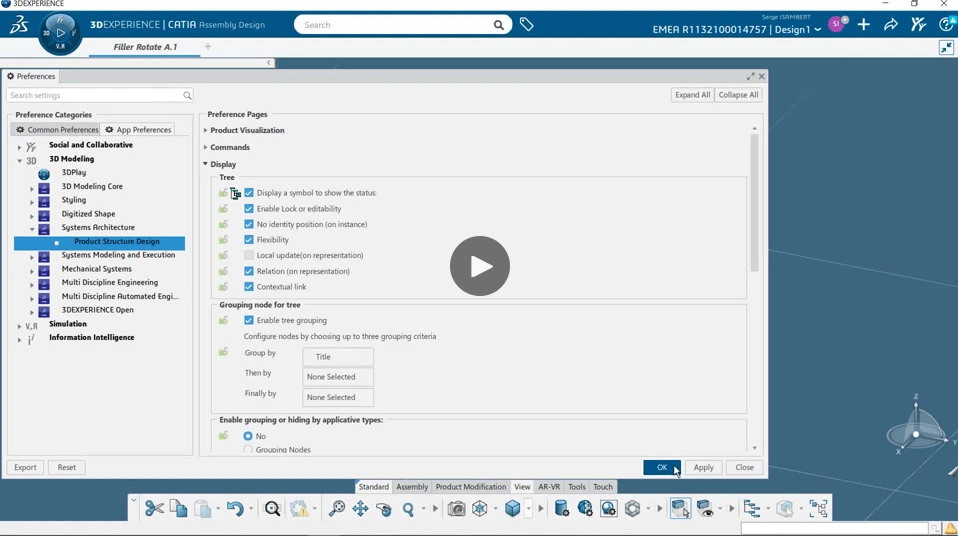The width and height of the screenshot is (958, 536).
Task: Click the hexagon shape icon in toolbar
Action: tap(633, 508)
